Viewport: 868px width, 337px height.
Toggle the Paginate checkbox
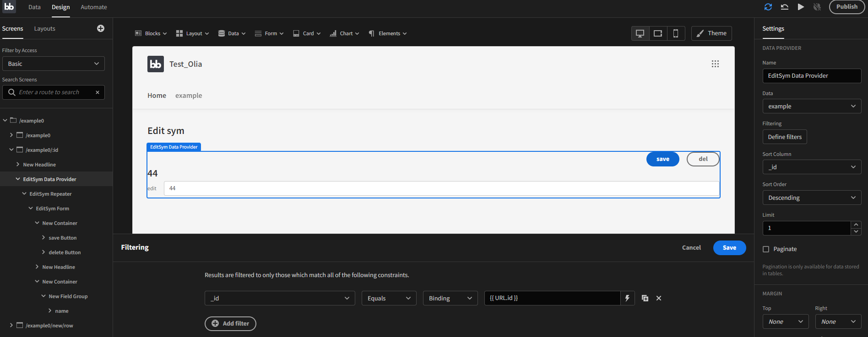(x=766, y=249)
